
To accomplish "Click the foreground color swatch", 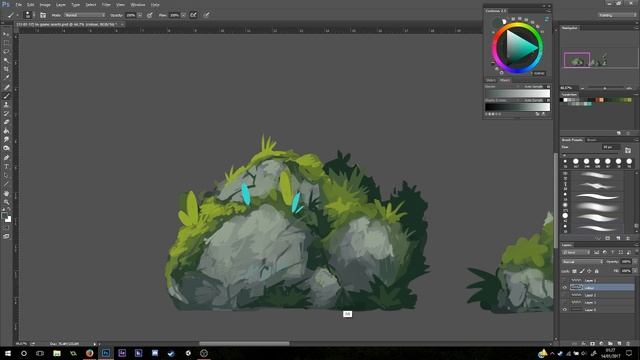I will click(x=4, y=216).
